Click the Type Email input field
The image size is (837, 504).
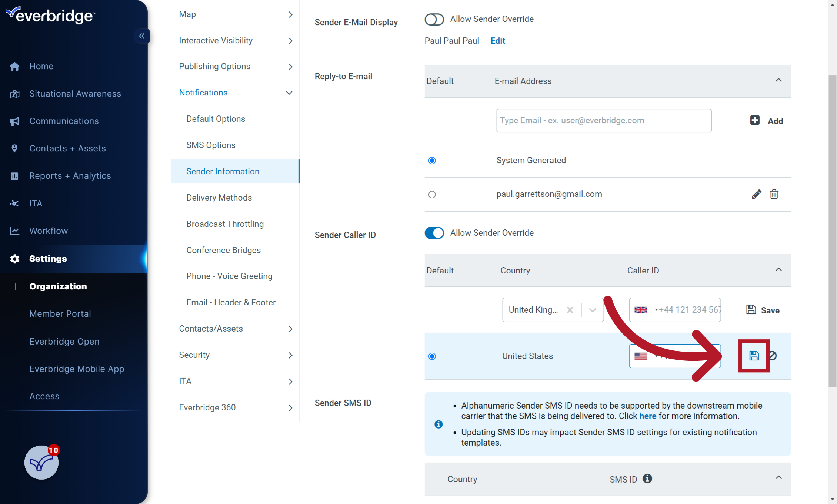604,121
